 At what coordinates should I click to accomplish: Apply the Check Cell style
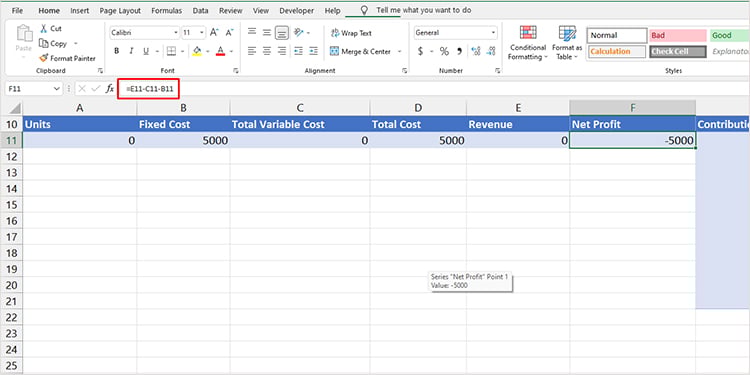[677, 51]
